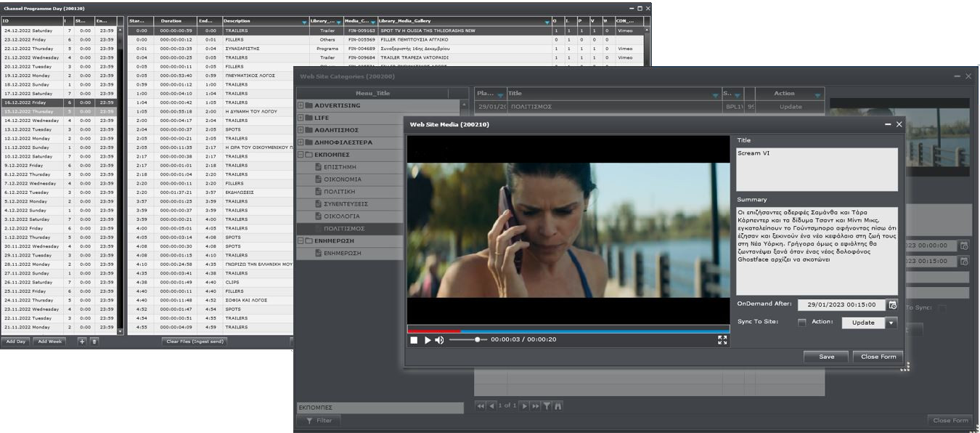This screenshot has height=433, width=980.
Task: Open Title column filter in Web Site Categories
Action: tap(714, 94)
